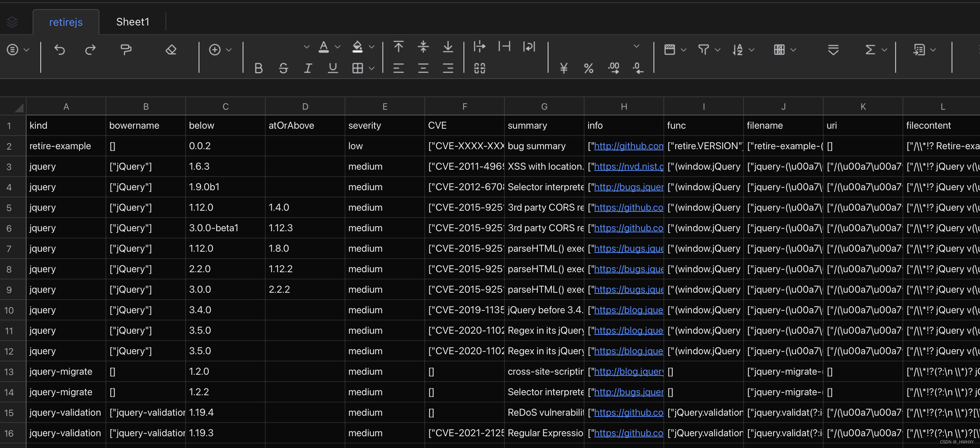Switch to the Sheet1 tab
Screen dimensions: 980x448
(x=132, y=22)
